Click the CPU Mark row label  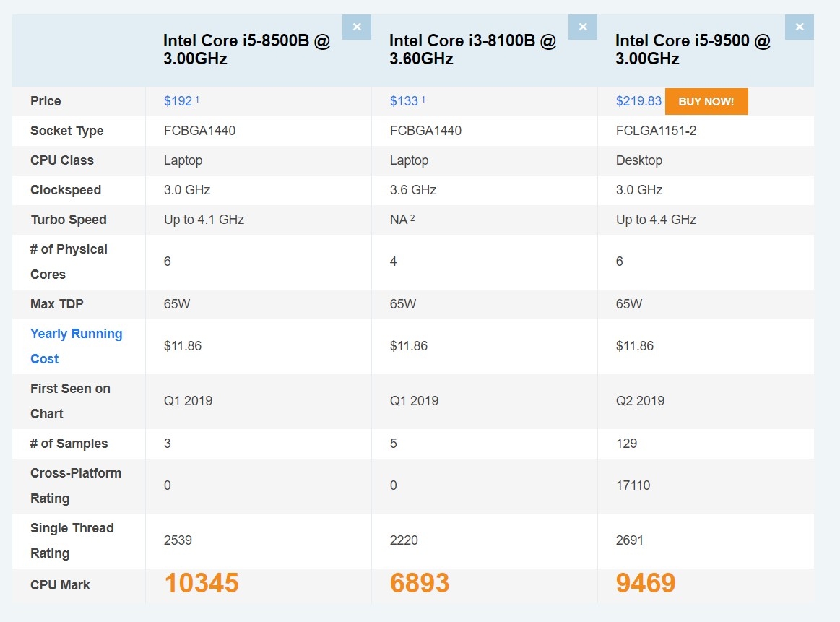coord(60,585)
